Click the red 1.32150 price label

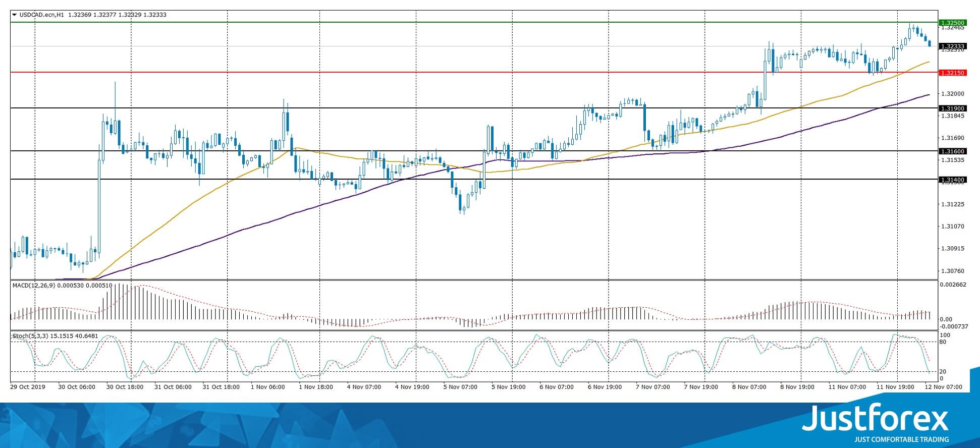click(952, 73)
